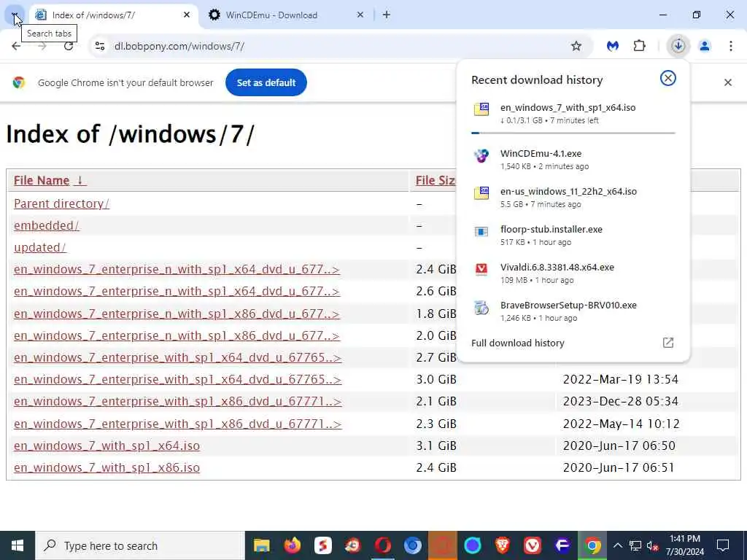
Task: Click the Windows 11 ISO file icon
Action: pyautogui.click(x=481, y=193)
